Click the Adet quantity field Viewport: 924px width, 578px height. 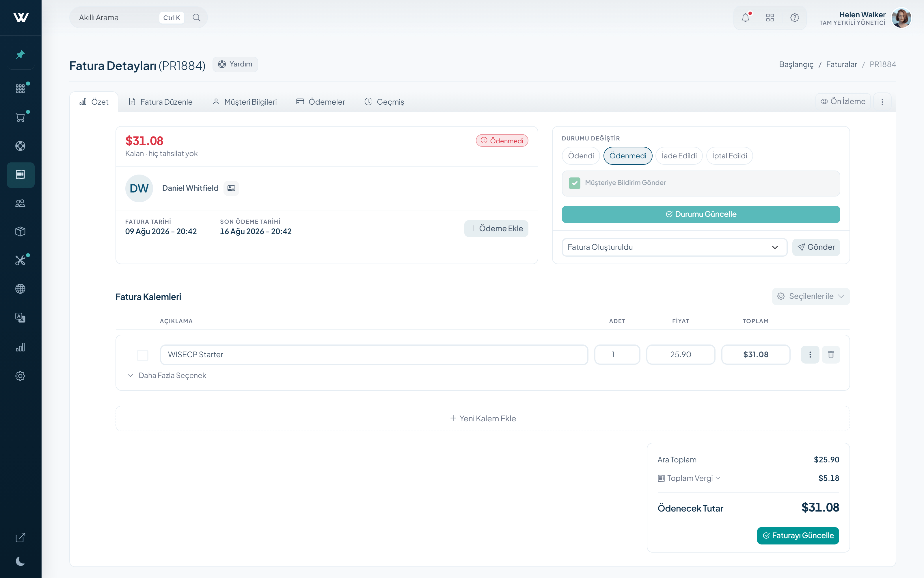(617, 355)
